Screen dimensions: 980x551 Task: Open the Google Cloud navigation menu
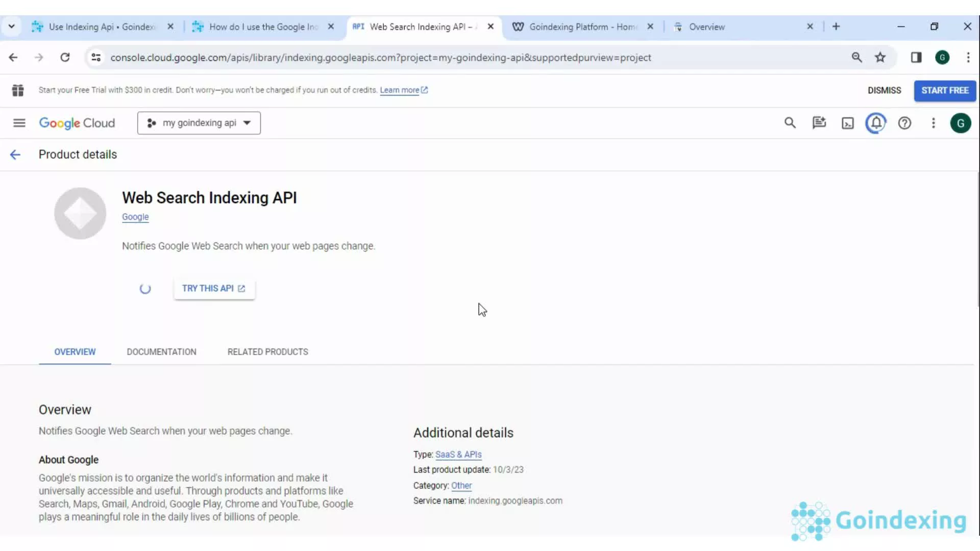click(x=19, y=123)
